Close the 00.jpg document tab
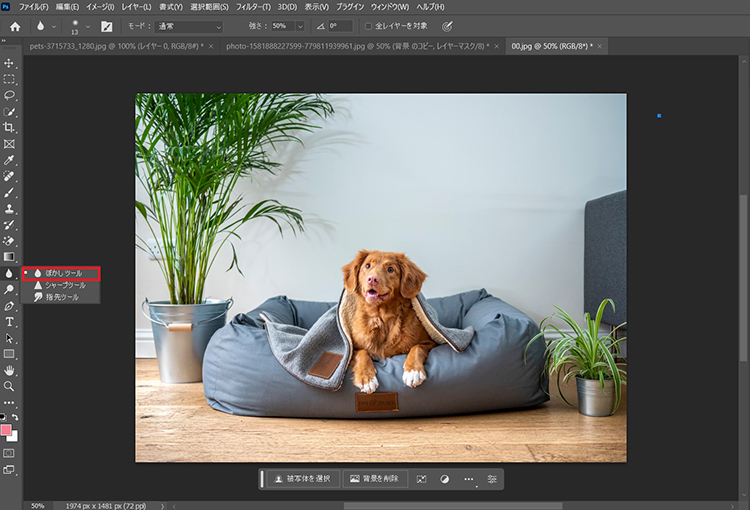Viewport: 750px width, 510px height. click(x=599, y=46)
